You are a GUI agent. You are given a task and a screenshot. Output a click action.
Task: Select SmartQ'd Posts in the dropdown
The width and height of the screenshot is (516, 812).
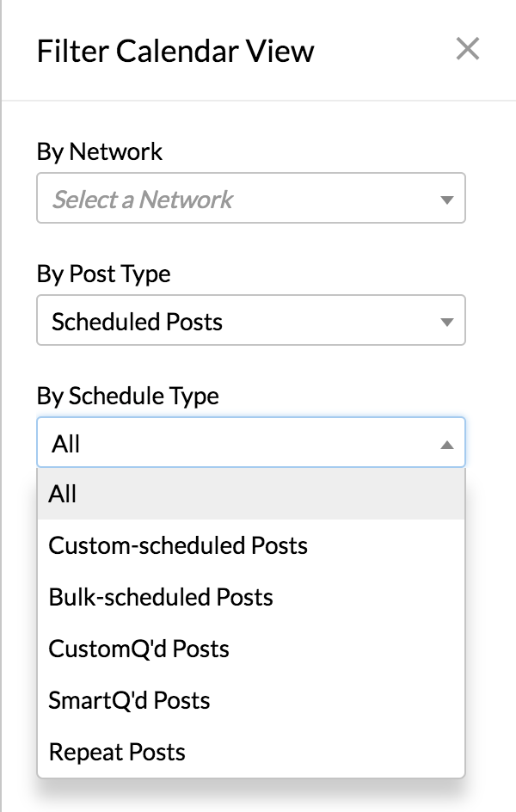pos(130,700)
